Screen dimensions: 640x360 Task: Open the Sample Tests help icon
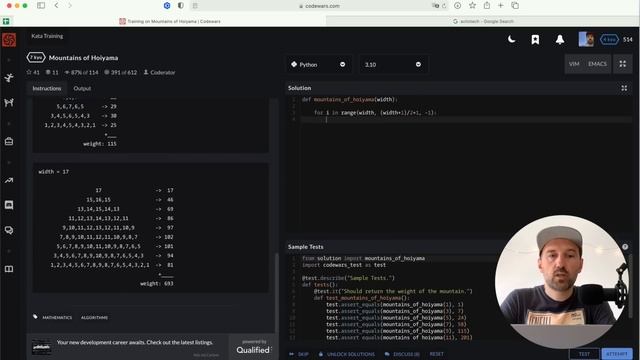(625, 247)
